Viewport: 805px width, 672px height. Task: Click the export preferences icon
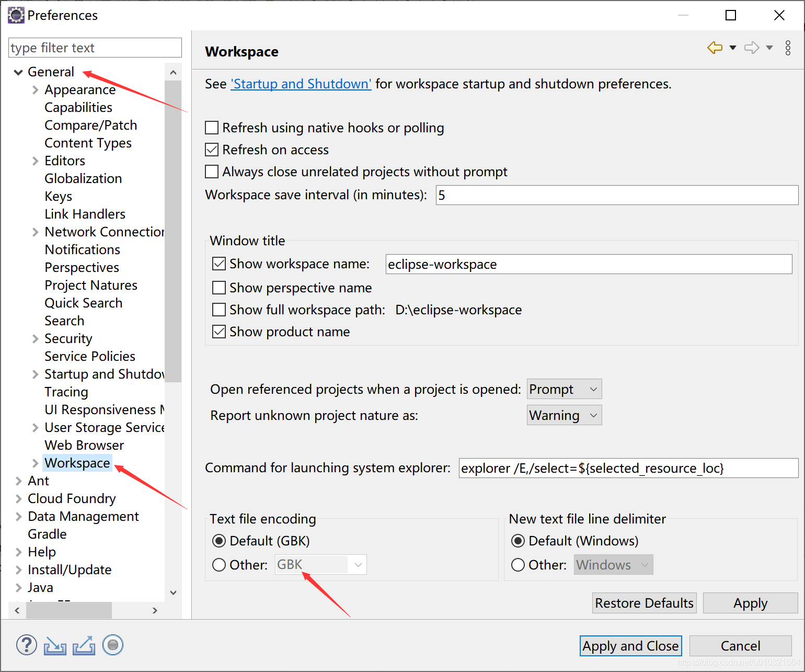[x=84, y=645]
